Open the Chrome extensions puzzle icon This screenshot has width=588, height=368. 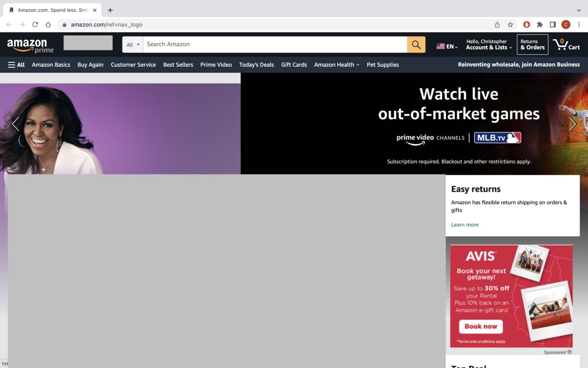[x=539, y=25]
